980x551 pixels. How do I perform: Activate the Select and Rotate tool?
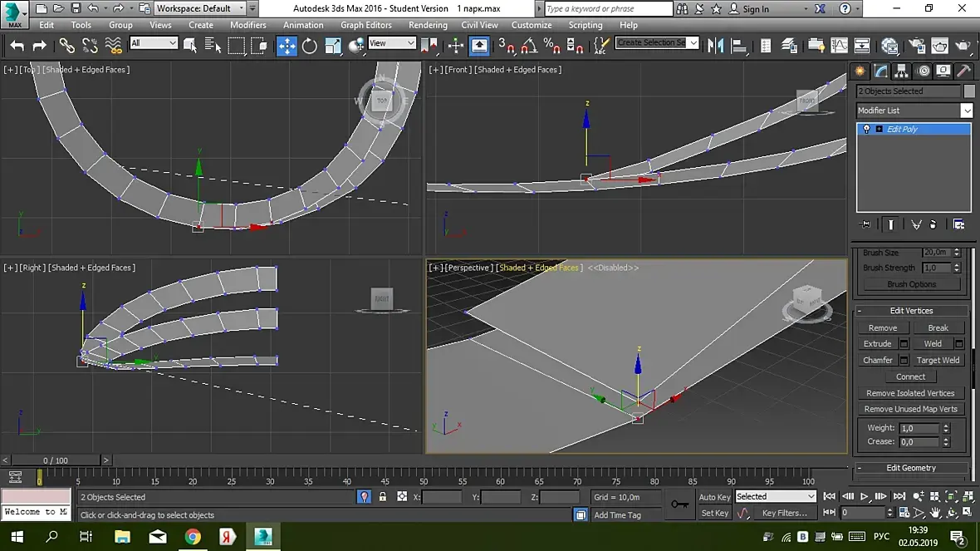(x=310, y=46)
